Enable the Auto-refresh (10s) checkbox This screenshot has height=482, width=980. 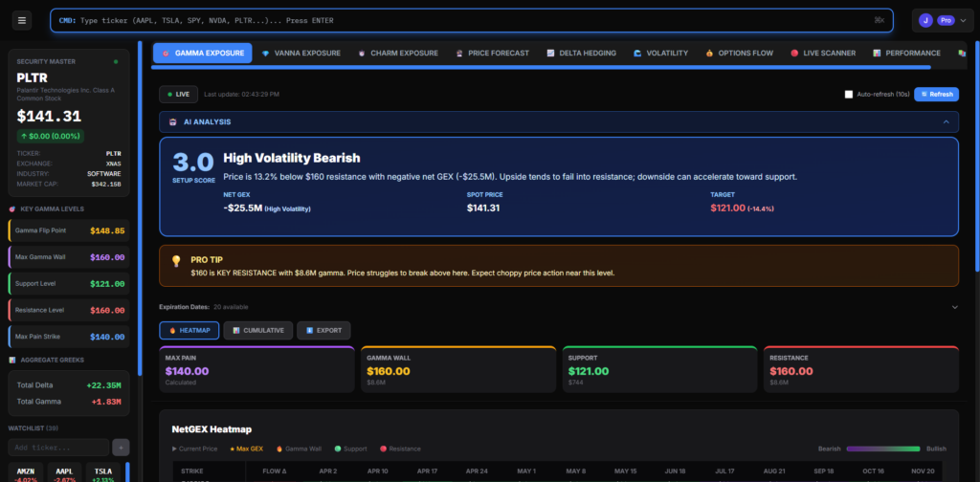tap(849, 95)
